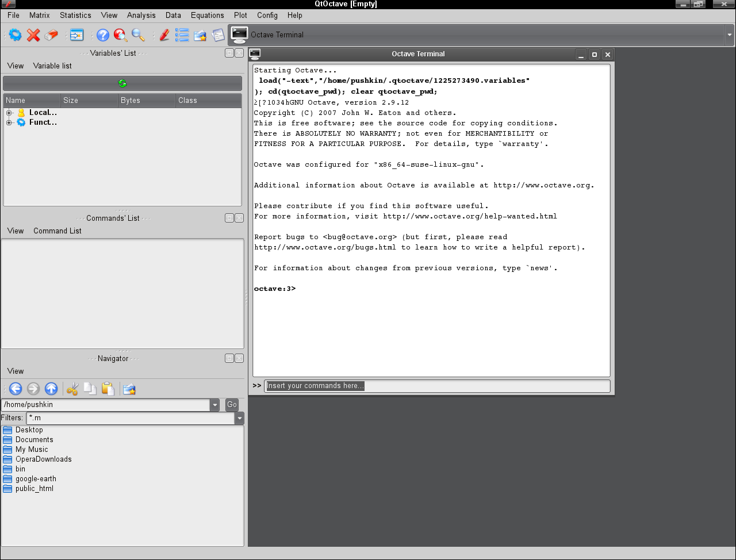The image size is (736, 560).
Task: Click the Navigator toolbar folder-with-star icon
Action: (x=129, y=389)
